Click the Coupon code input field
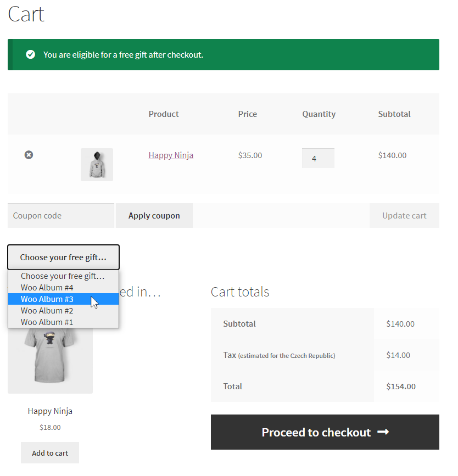 coord(61,216)
